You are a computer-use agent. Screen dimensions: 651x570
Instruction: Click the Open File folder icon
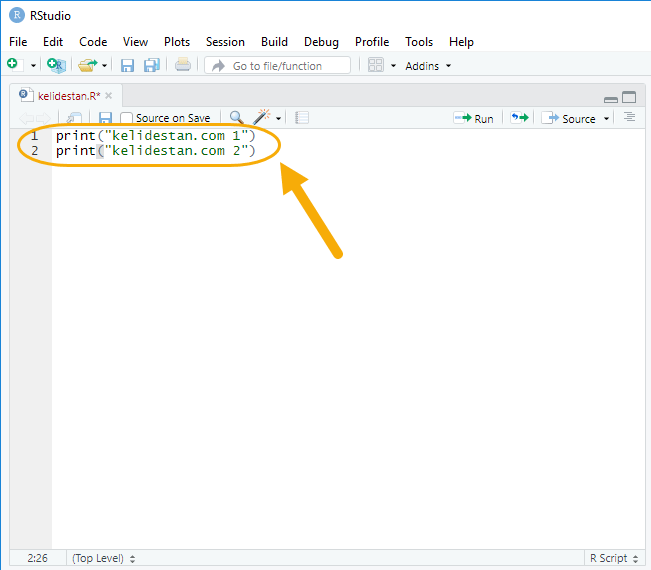[88, 65]
